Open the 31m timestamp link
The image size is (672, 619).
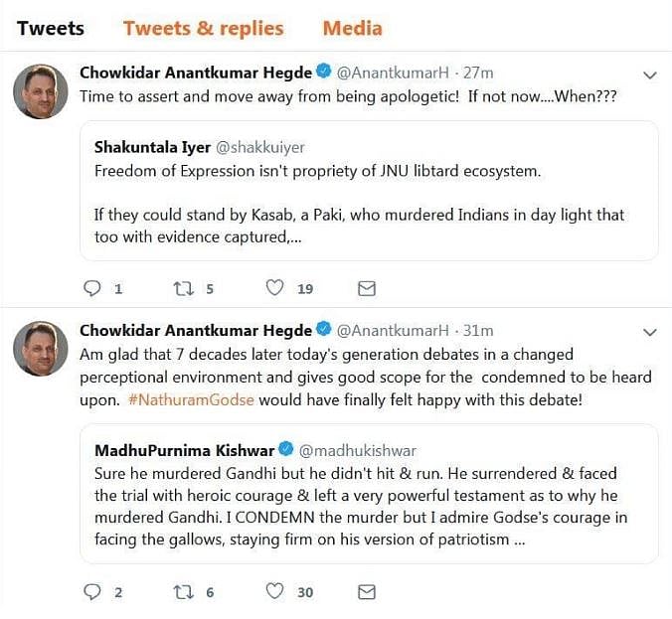[478, 330]
